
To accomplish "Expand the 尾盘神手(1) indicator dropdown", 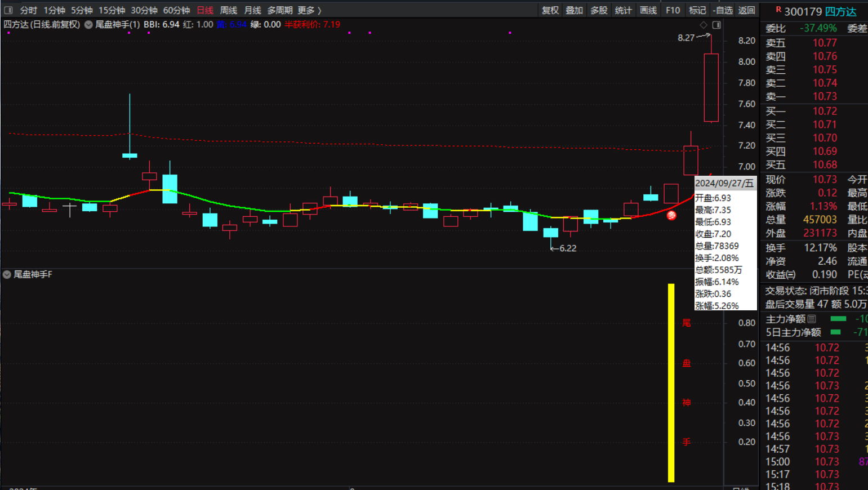I will [x=88, y=25].
